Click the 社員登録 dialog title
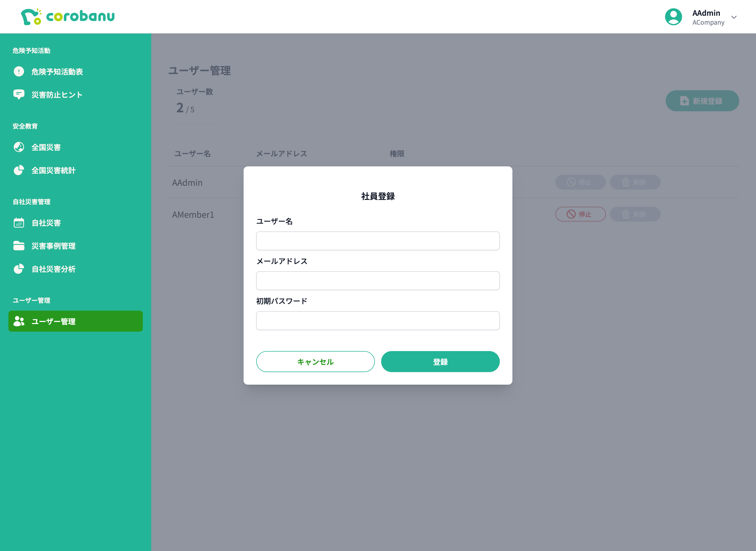Image resolution: width=756 pixels, height=551 pixels. click(x=378, y=196)
